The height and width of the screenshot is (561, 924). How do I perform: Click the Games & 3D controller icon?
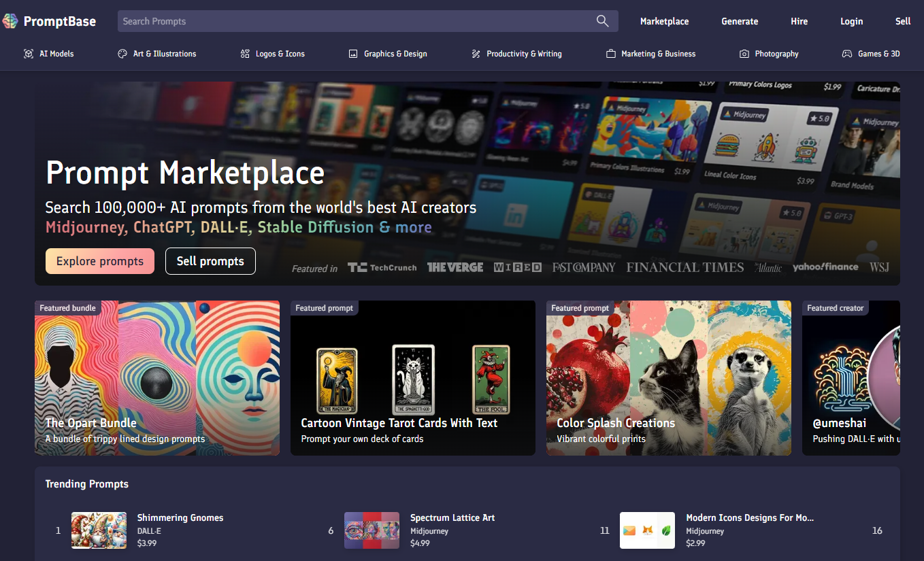click(x=847, y=54)
